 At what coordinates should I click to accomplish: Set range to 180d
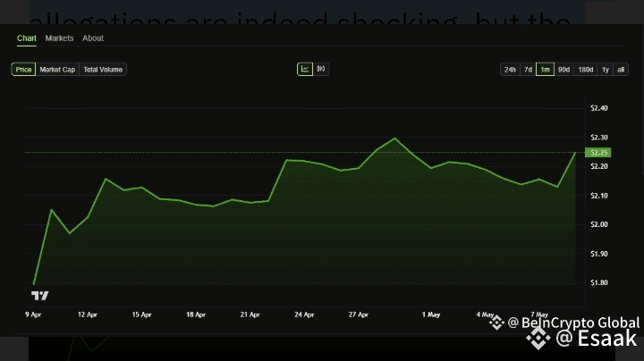click(585, 70)
